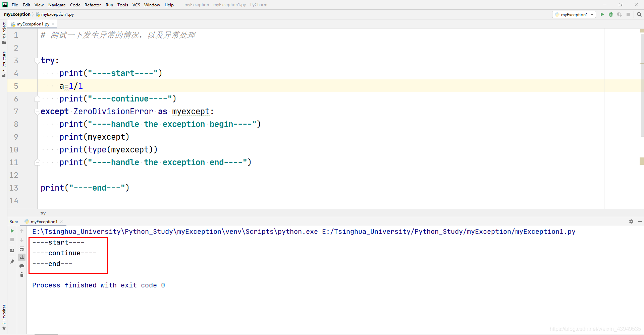The image size is (644, 335).
Task: Collapse the try block fold marker on line 3
Action: (x=37, y=61)
